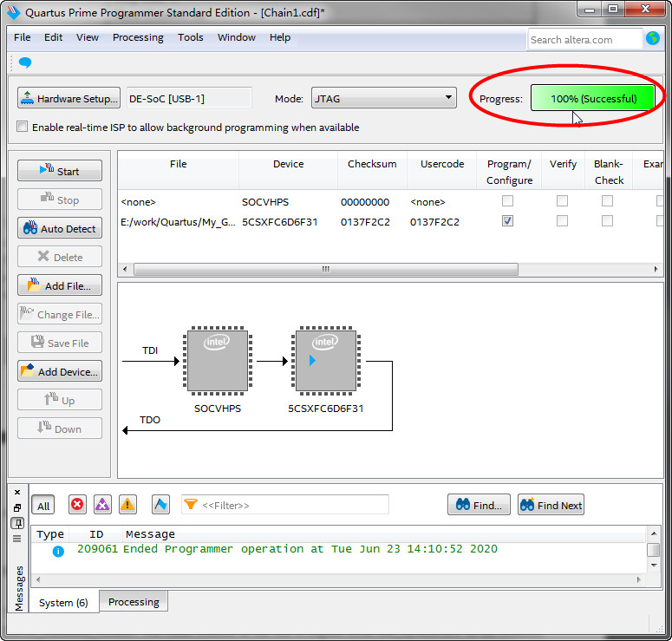Click the messages list scroll-down arrow
The width and height of the screenshot is (672, 641).
click(x=654, y=566)
